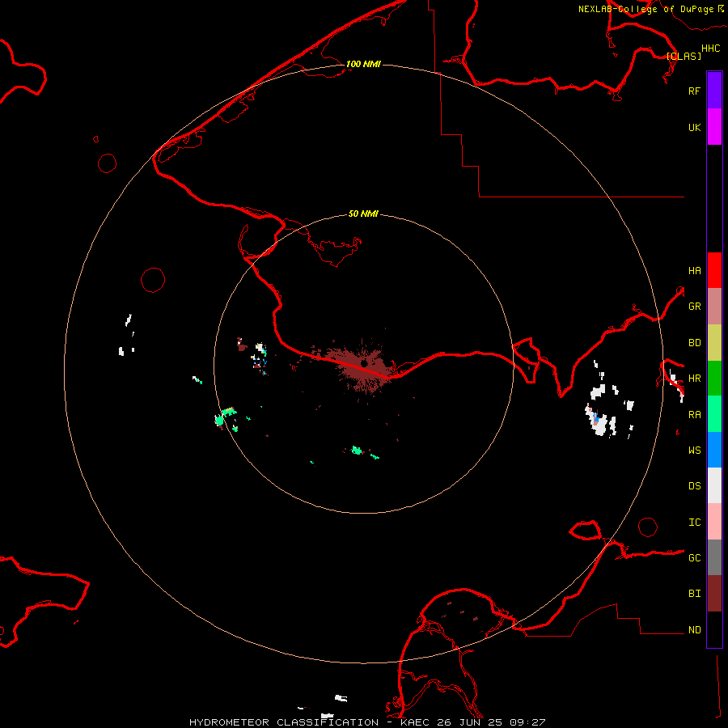
Task: Click the gray GC legend swatch
Action: [x=714, y=557]
